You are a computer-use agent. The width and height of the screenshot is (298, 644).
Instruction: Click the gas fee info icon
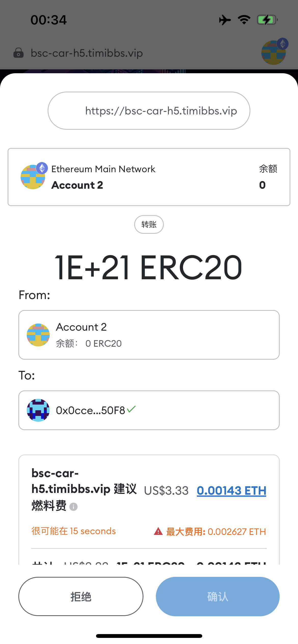pos(74,507)
